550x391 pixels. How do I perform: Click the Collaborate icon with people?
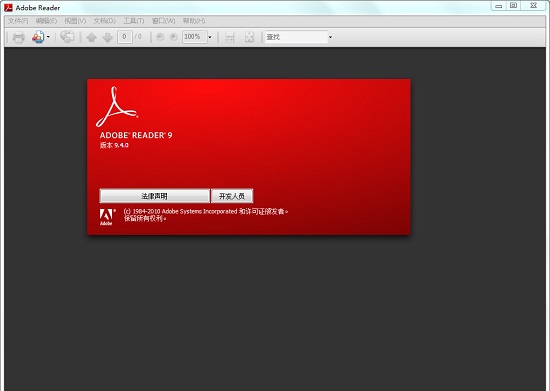coord(38,37)
